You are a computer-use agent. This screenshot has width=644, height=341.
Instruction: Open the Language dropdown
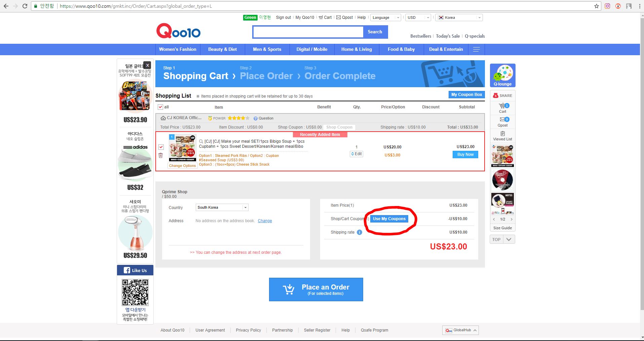click(386, 18)
